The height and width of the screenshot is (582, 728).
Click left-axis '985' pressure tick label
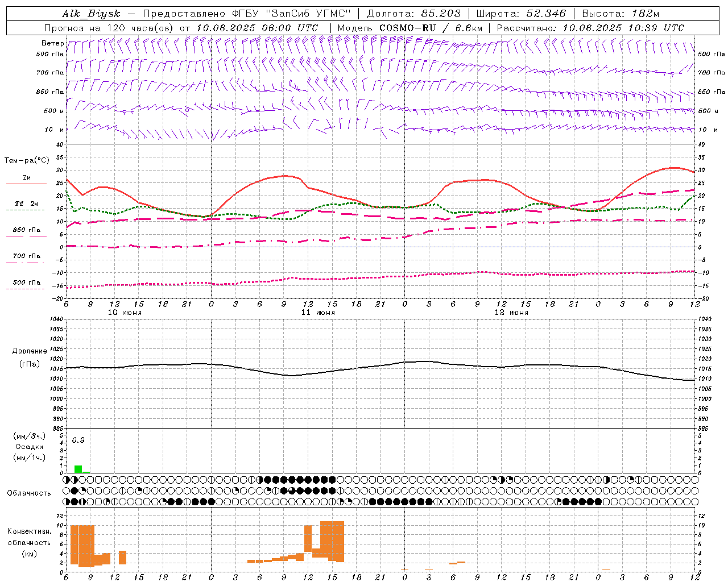pyautogui.click(x=57, y=429)
